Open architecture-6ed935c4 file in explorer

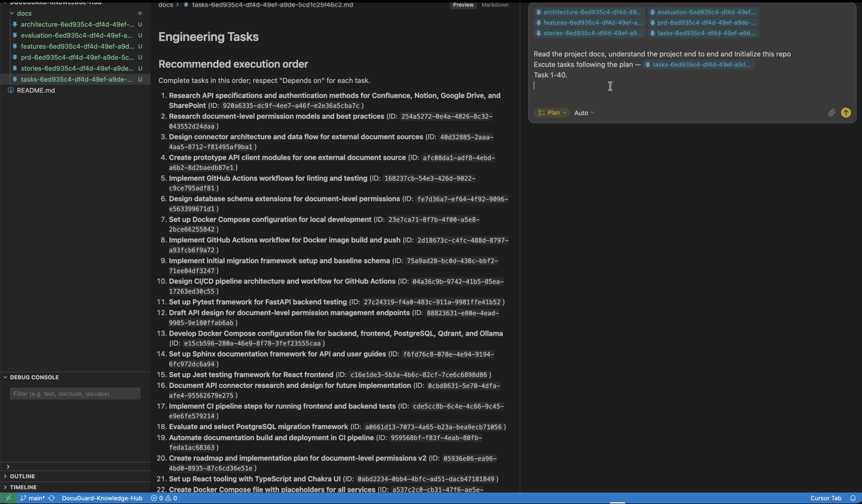coord(77,24)
